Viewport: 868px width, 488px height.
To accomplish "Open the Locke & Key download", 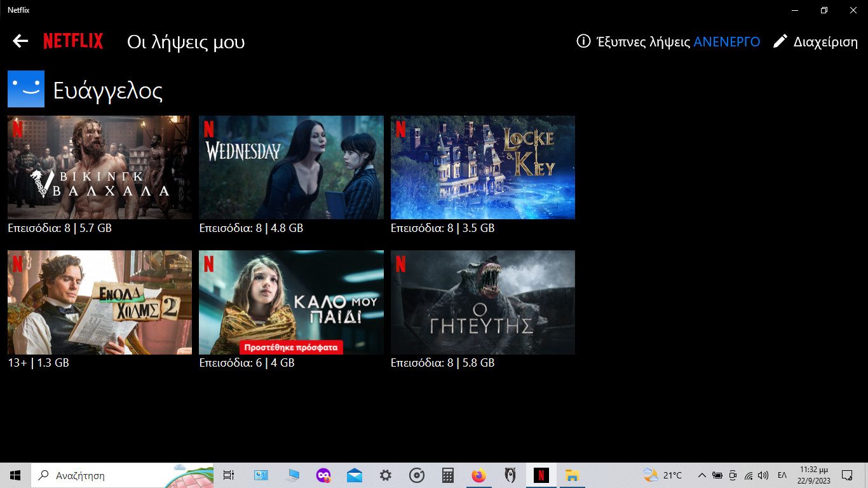I will tap(483, 167).
